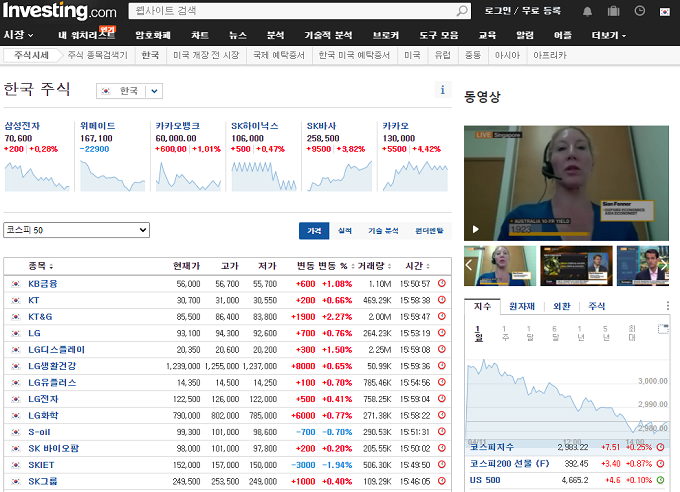Screen dimensions: 680x492
Task: Click the 무료 등록 link
Action: pyautogui.click(x=541, y=11)
